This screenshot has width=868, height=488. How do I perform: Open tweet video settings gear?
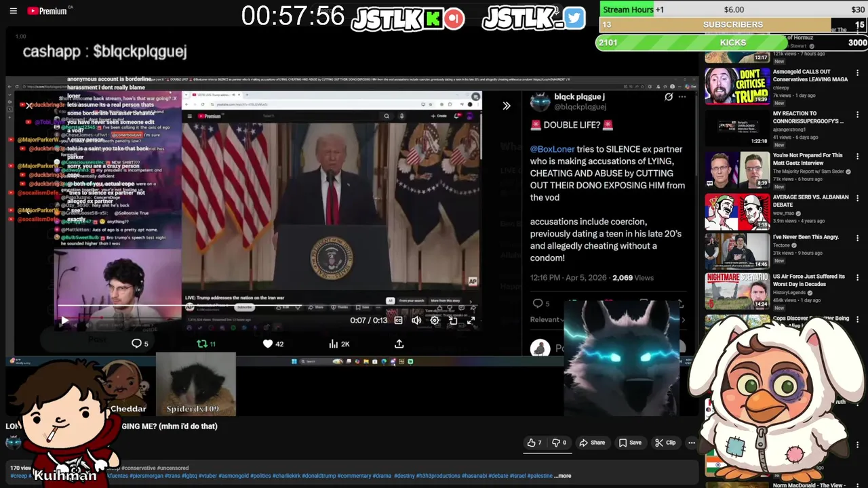pyautogui.click(x=435, y=321)
